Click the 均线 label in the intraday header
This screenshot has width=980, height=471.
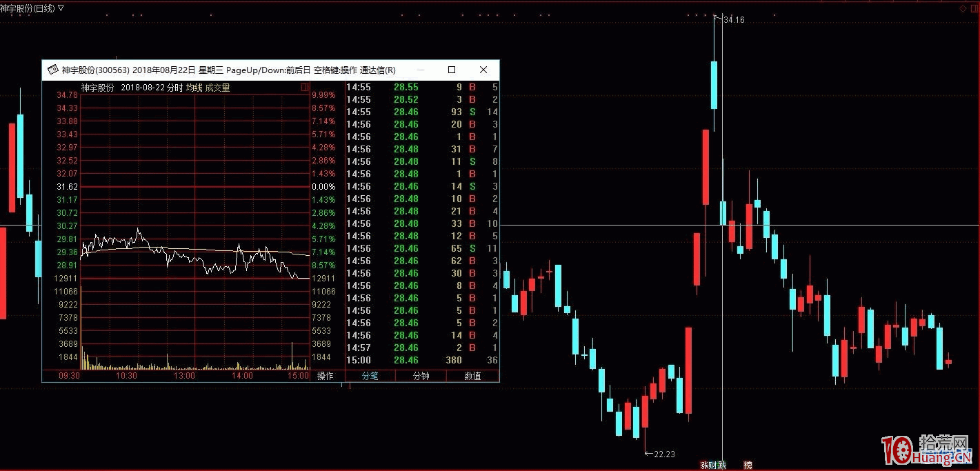pyautogui.click(x=194, y=88)
